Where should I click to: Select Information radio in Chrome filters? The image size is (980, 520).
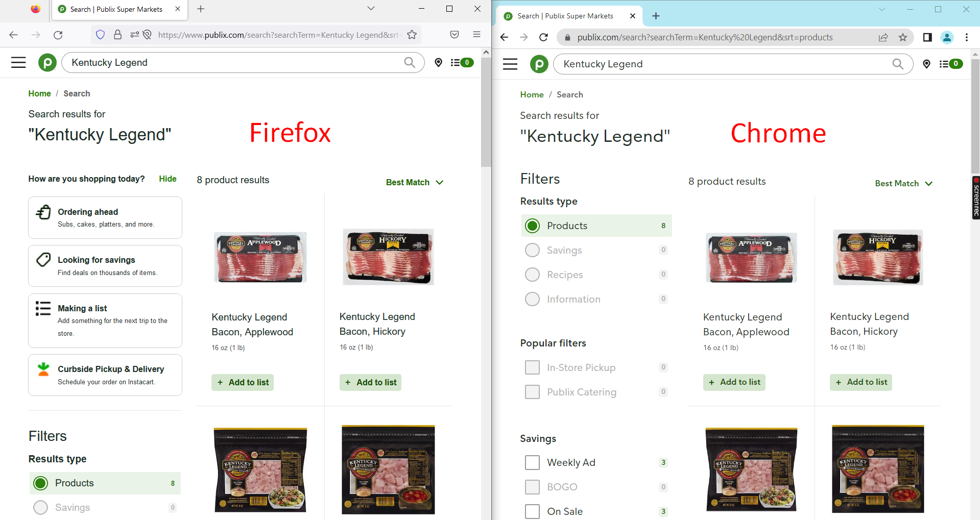(532, 299)
